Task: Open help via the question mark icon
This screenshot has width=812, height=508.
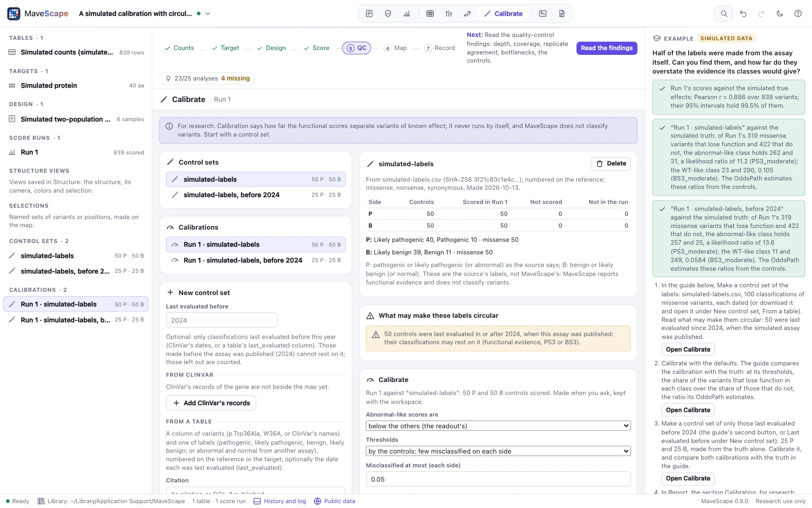Action: 798,13
